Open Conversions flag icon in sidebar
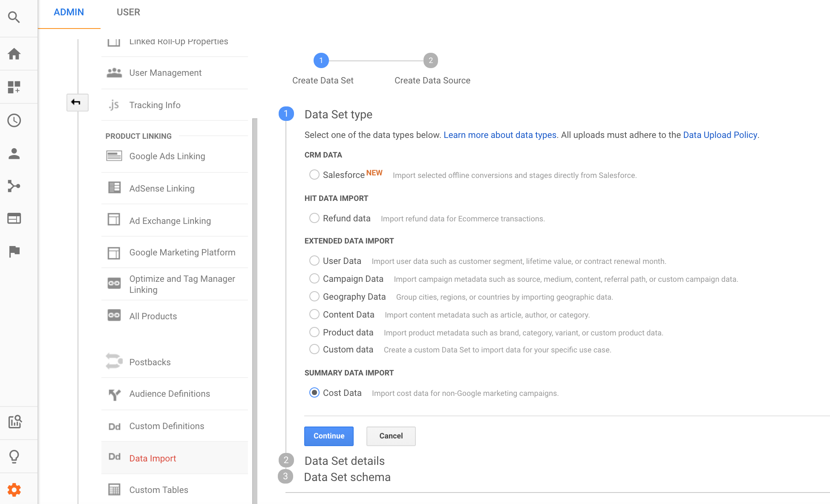 (14, 252)
